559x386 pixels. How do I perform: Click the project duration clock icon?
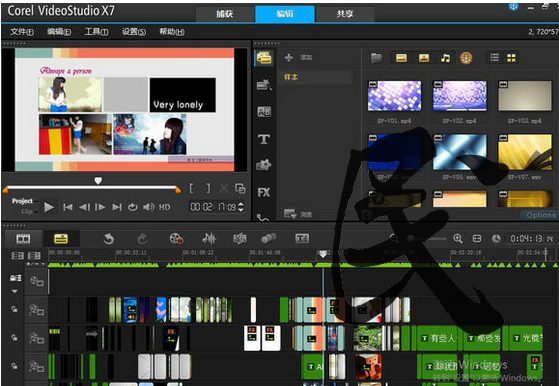496,239
